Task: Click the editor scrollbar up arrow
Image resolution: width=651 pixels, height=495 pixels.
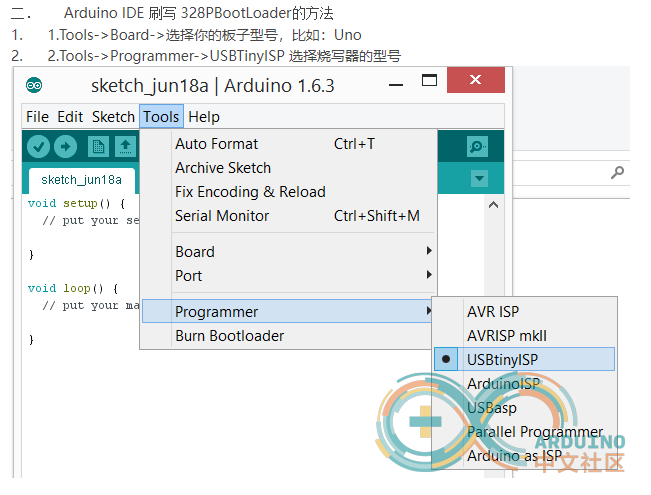Action: point(492,205)
